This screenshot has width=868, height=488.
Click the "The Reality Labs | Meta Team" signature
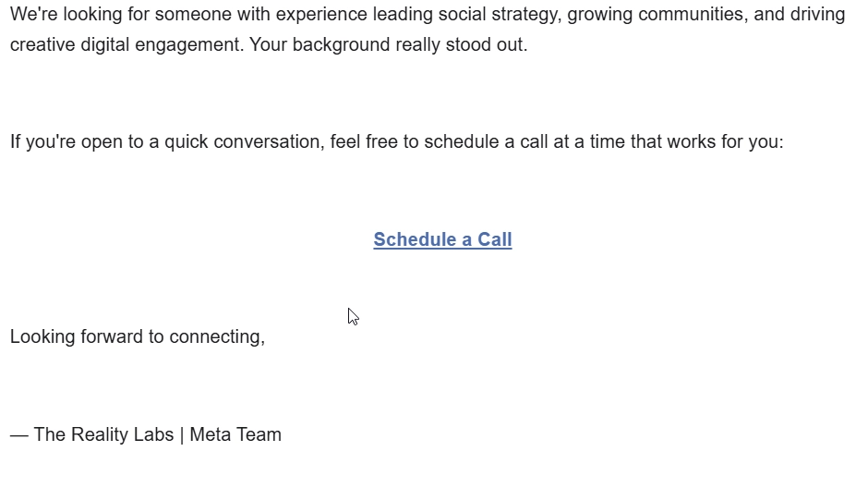[157, 434]
